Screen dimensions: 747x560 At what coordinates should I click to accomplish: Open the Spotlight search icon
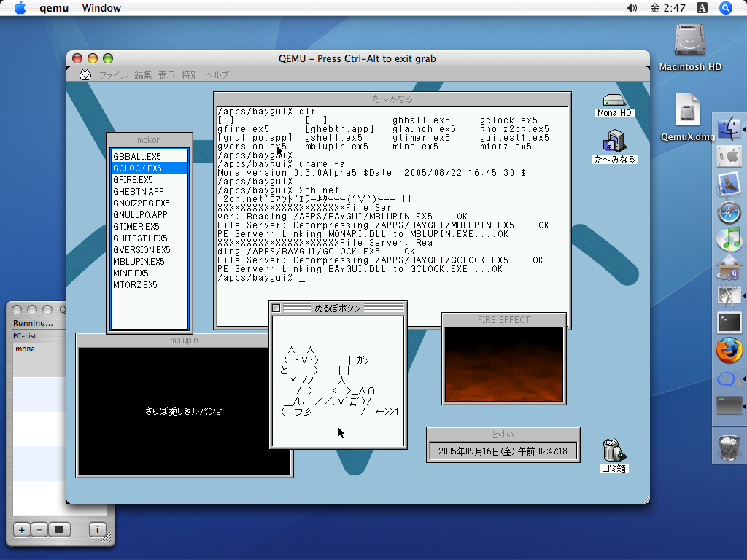(x=726, y=8)
